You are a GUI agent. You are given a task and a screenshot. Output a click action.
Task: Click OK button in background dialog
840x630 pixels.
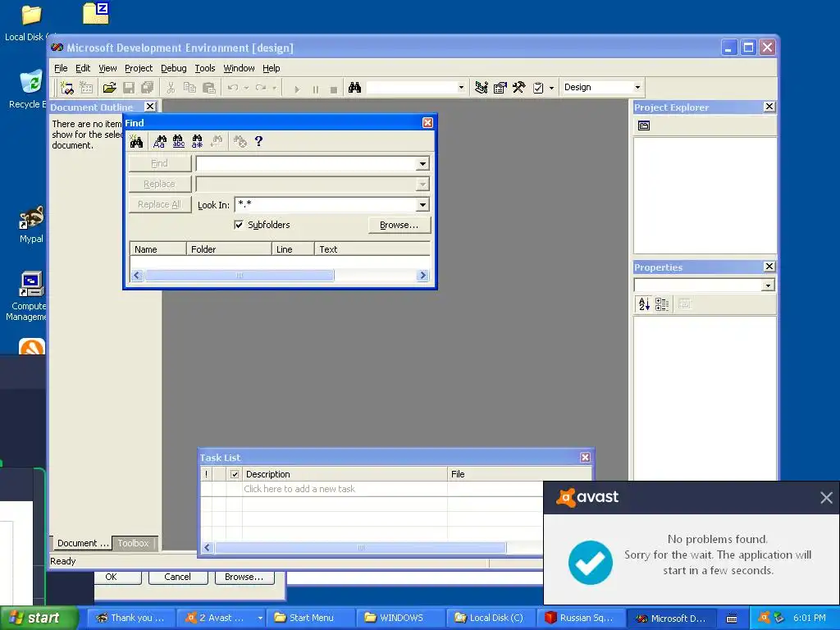click(111, 577)
